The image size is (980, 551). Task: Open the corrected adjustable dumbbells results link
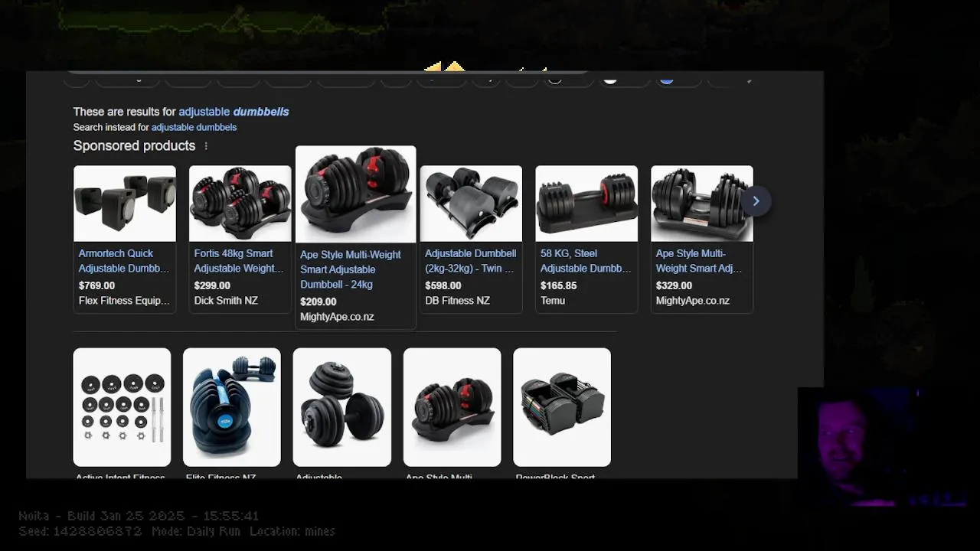pyautogui.click(x=234, y=112)
